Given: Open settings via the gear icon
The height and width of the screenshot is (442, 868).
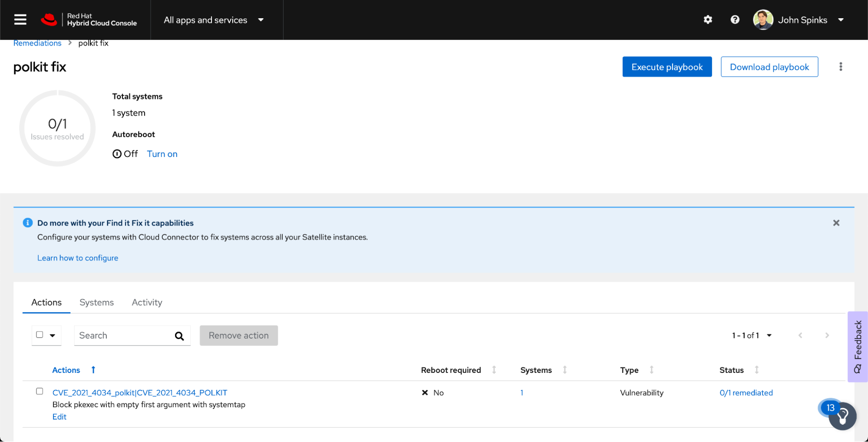Looking at the screenshot, I should 708,20.
